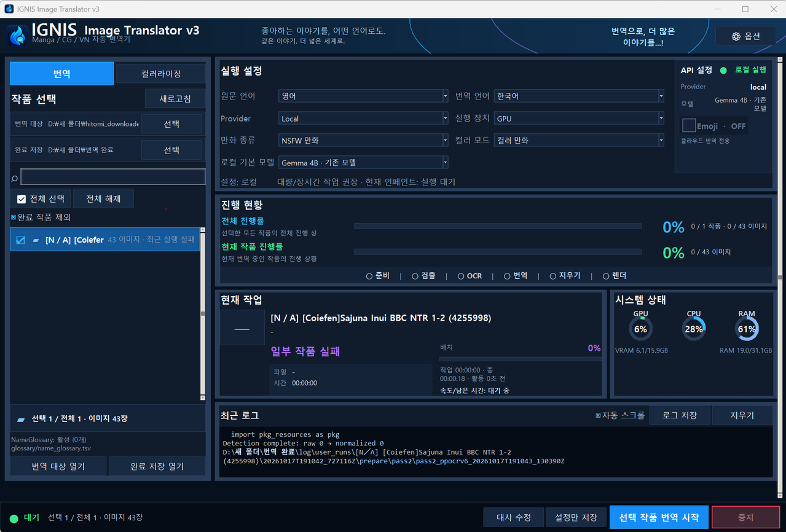Click the work list vertical scrollbar
Screen dimensions: 786x532
pos(203,314)
